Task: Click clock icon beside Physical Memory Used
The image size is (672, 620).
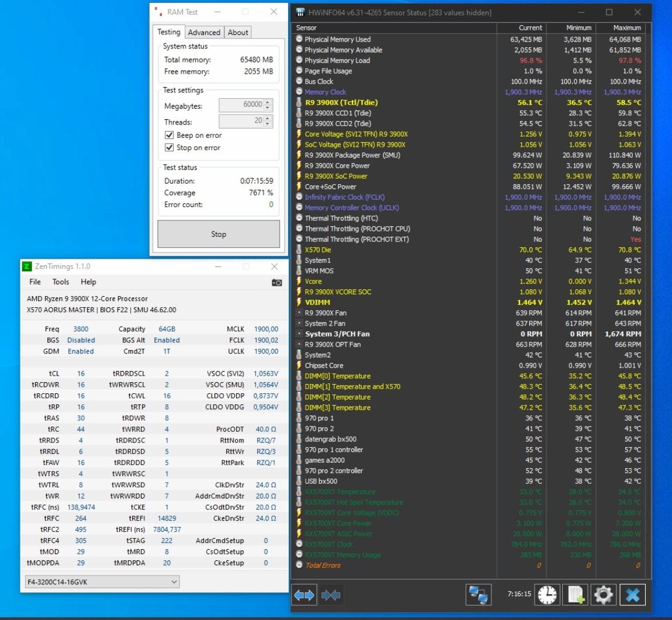Action: click(299, 39)
